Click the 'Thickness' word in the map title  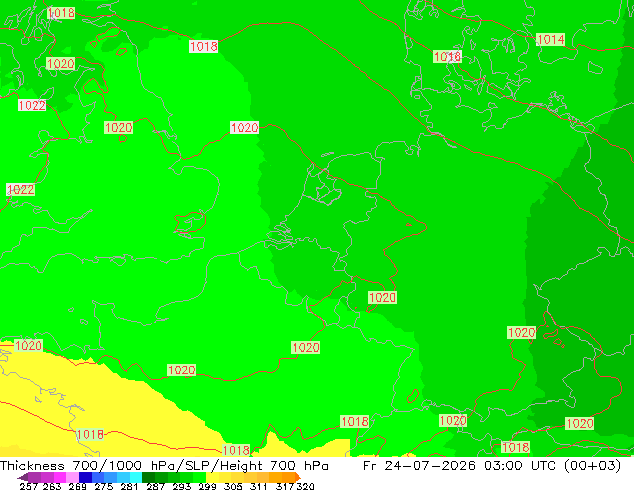[32, 466]
